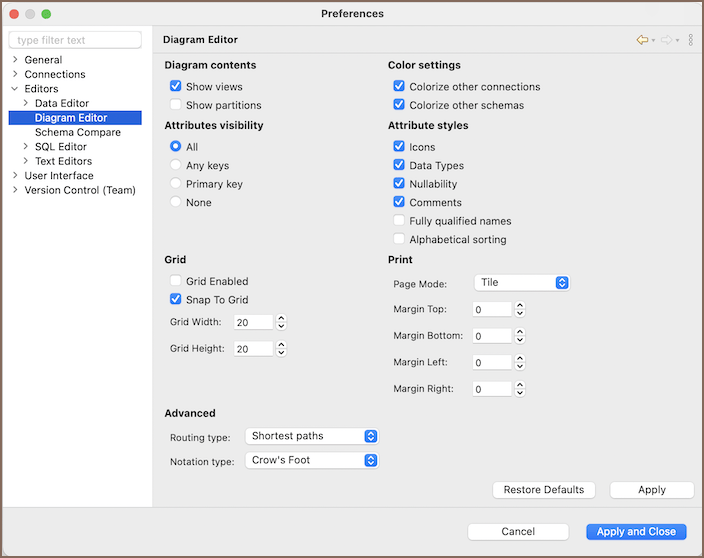Increase Grid Width with the up stepper arrow
The height and width of the screenshot is (558, 704).
click(281, 318)
